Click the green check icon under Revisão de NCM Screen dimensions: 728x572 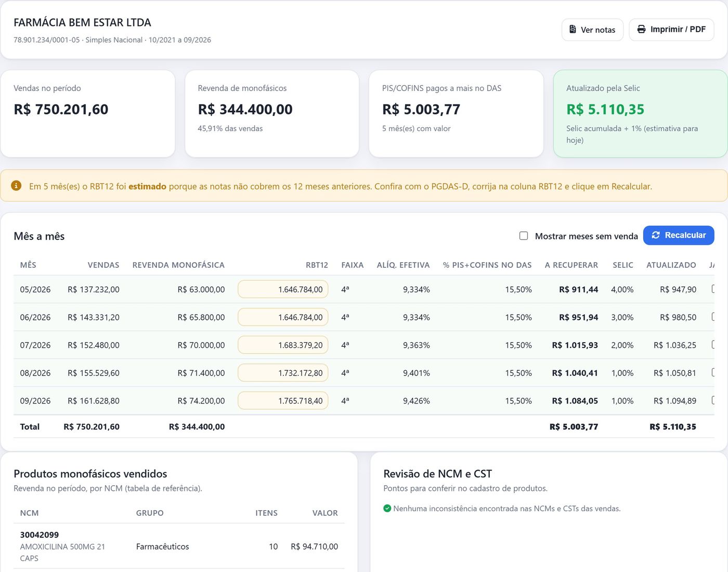click(x=387, y=509)
